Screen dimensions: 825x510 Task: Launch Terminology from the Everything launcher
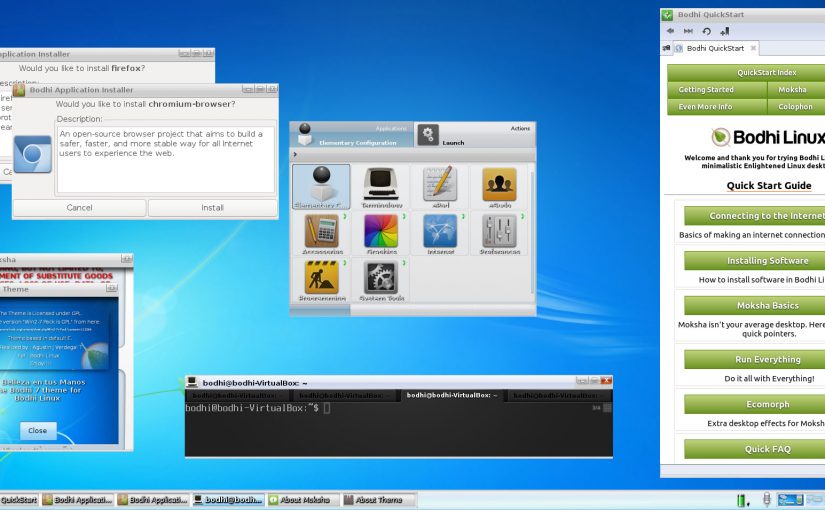381,187
